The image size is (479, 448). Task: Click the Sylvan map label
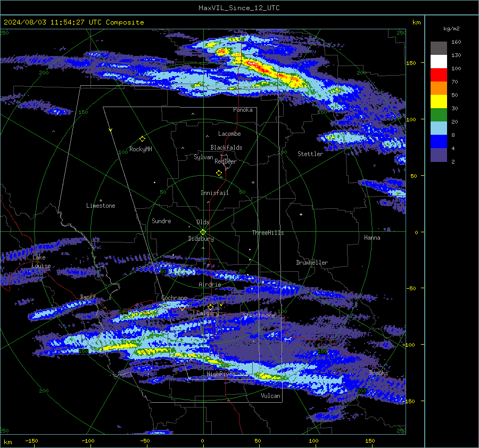(x=203, y=157)
